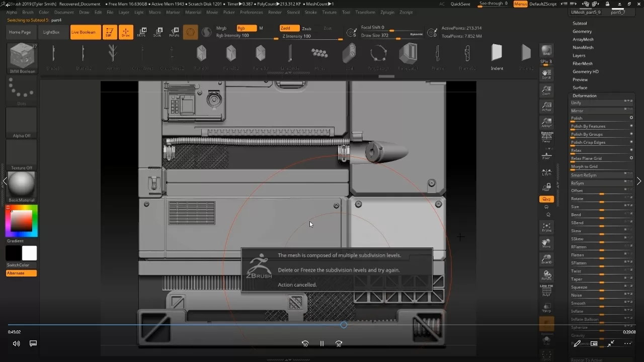Expand the Geometry subpalette
This screenshot has height=362, width=644.
(582, 31)
